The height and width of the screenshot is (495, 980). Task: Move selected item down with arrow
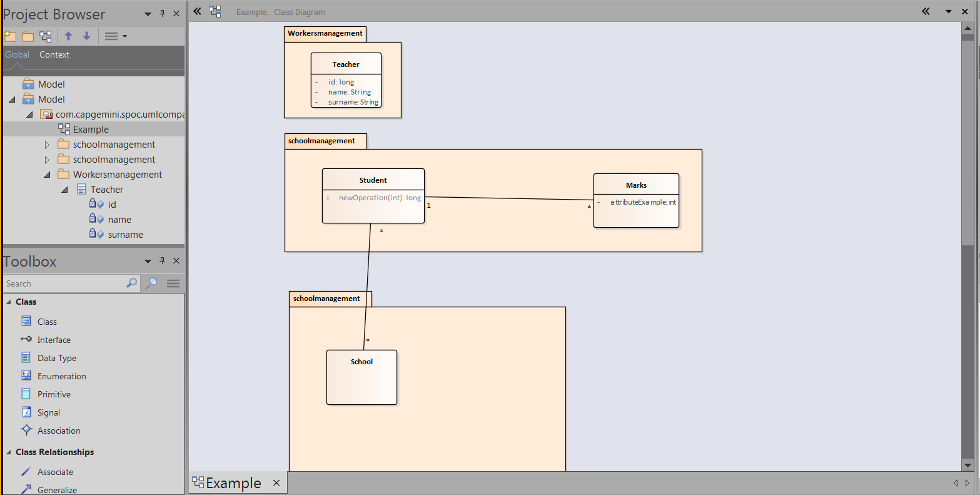pos(87,36)
